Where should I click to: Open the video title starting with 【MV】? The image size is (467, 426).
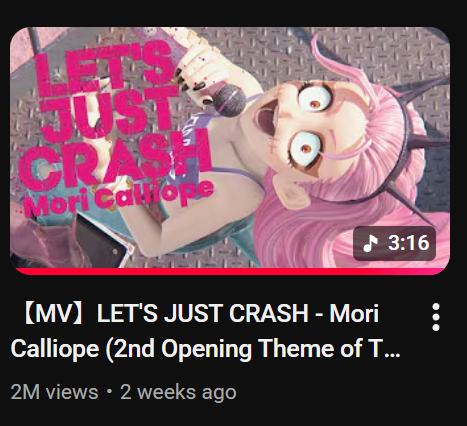click(x=206, y=331)
